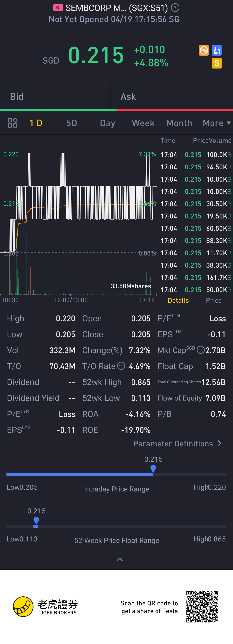Switch the trade list to Price view
This screenshot has width=233, height=644.
pos(214,300)
